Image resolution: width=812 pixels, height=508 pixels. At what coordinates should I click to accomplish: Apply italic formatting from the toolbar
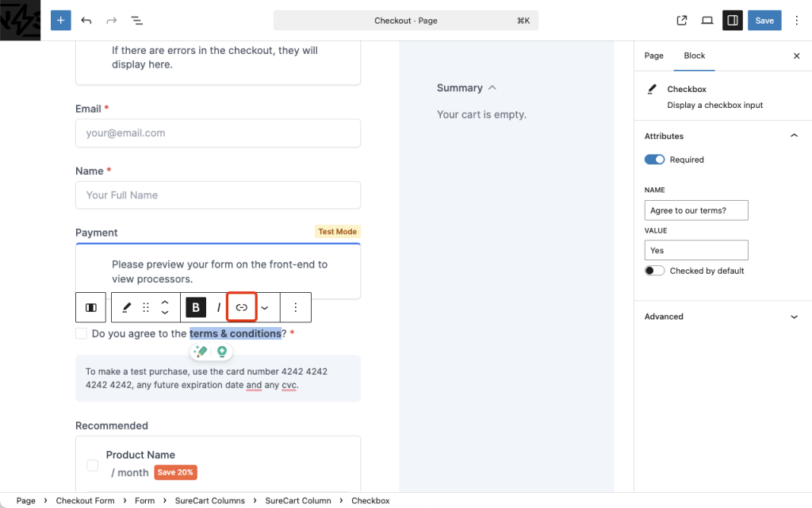218,307
